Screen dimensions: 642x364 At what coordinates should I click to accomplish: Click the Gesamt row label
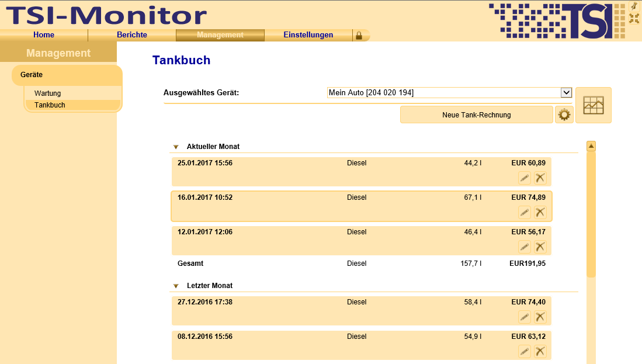tap(190, 264)
